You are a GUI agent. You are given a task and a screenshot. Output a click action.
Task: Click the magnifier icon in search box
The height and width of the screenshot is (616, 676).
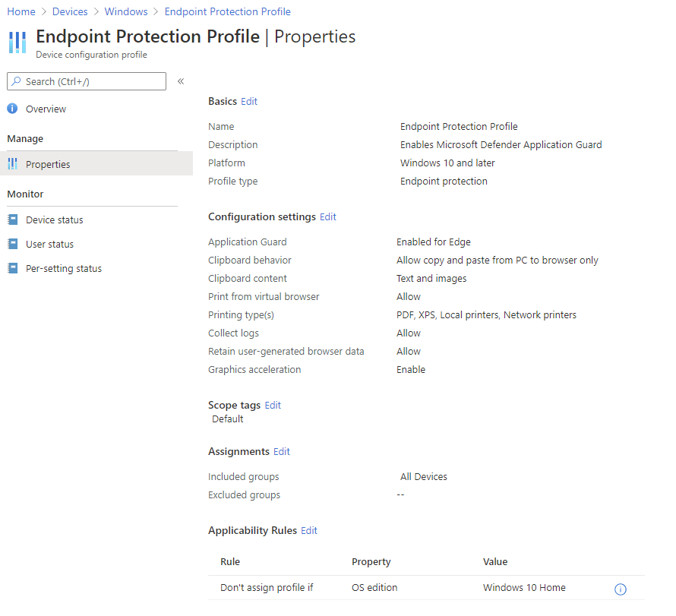pyautogui.click(x=16, y=81)
